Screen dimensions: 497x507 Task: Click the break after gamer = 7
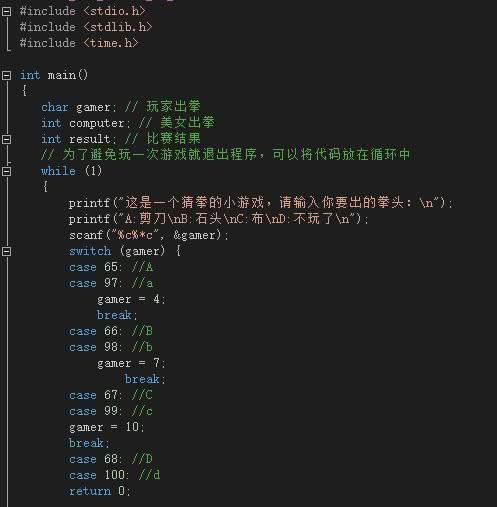[145, 379]
